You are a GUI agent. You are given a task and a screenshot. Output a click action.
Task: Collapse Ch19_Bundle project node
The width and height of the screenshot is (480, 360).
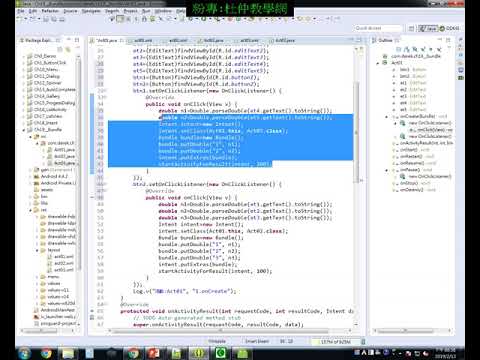tap(24, 130)
